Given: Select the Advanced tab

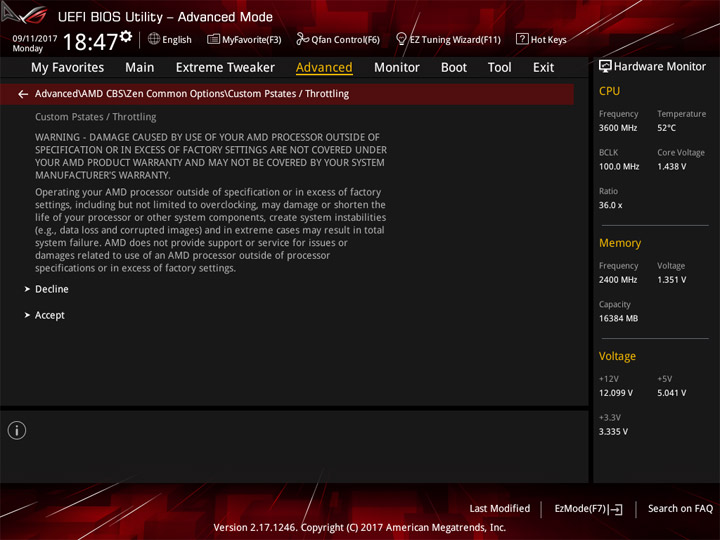Looking at the screenshot, I should coord(324,68).
